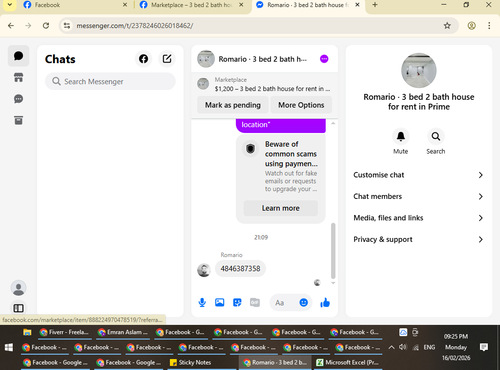Click Romario's avatar in the chat header

coord(206,59)
